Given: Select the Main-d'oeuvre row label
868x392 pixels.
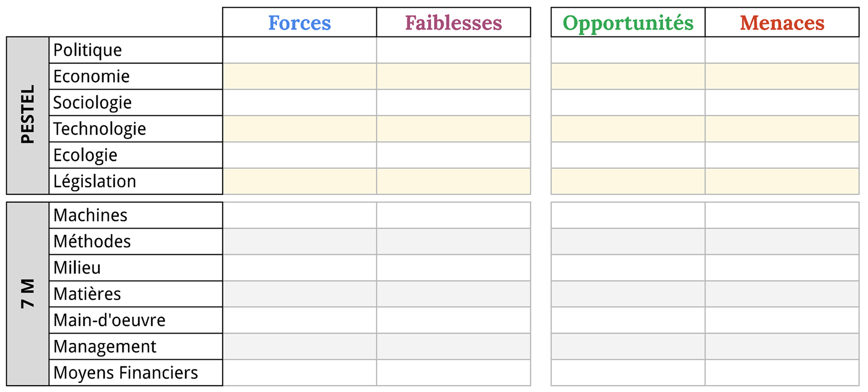Looking at the screenshot, I should (109, 320).
